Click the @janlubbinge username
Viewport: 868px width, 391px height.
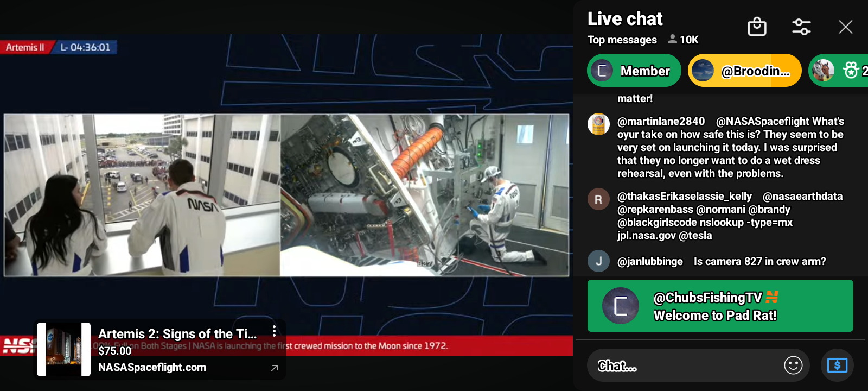pos(650,261)
